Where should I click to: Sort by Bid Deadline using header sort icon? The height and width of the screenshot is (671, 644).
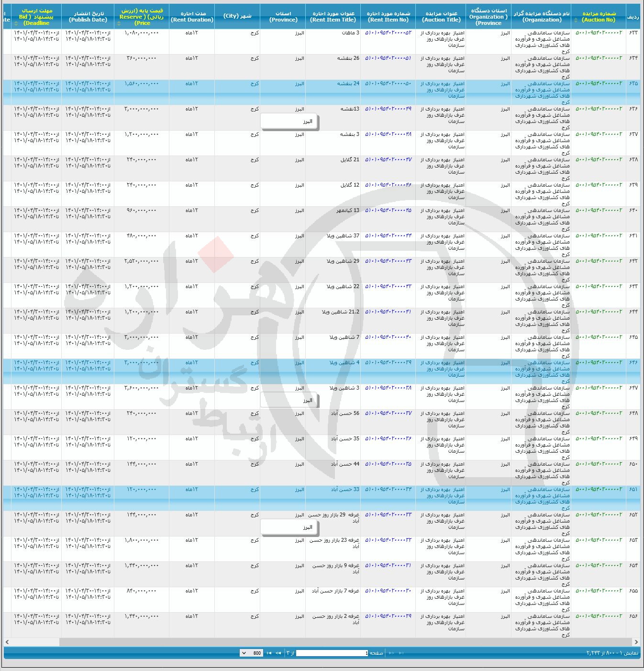coord(16,23)
